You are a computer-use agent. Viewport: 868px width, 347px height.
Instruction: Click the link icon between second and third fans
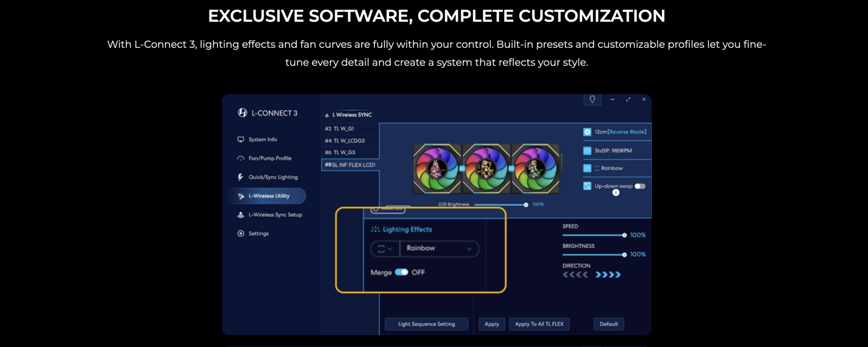click(x=511, y=169)
